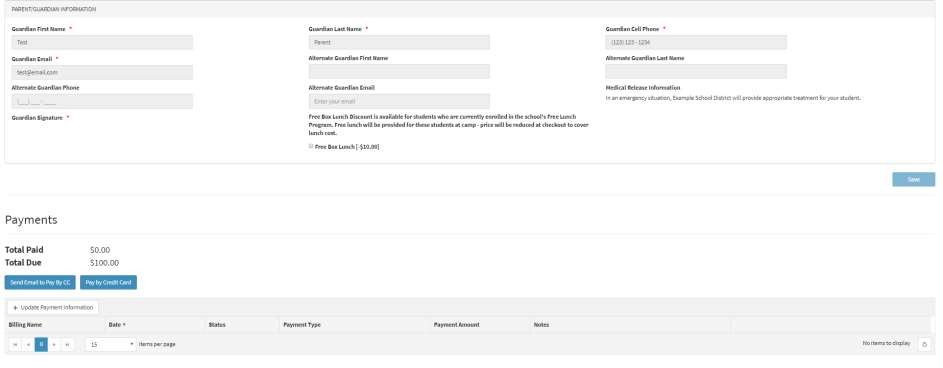Sort payments by Status column
Viewport: 943px width, 368px height.
(x=217, y=325)
